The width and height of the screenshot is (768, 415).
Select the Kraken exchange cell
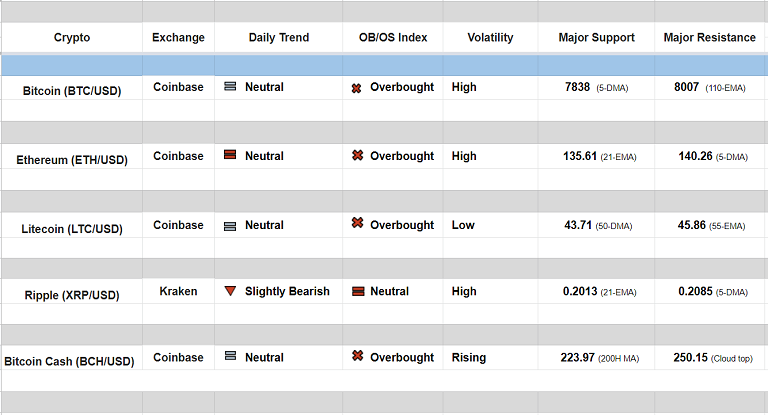click(x=178, y=292)
